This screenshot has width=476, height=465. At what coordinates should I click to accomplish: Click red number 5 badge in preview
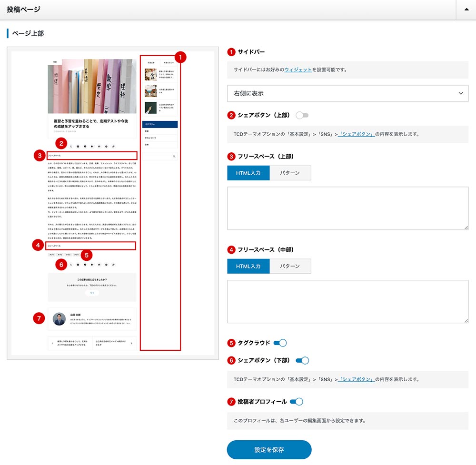(86, 255)
